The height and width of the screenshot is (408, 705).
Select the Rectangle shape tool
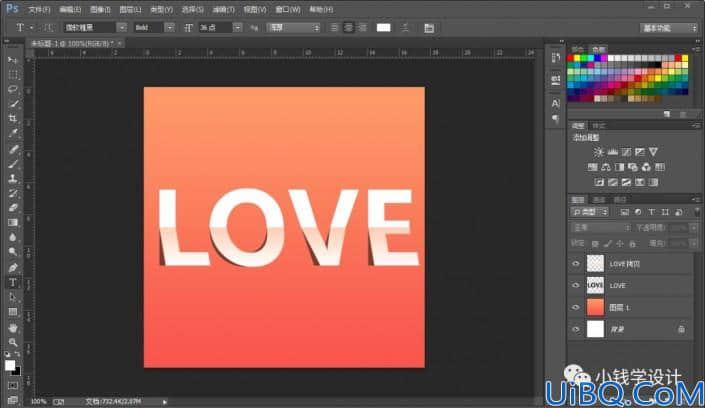click(x=13, y=312)
